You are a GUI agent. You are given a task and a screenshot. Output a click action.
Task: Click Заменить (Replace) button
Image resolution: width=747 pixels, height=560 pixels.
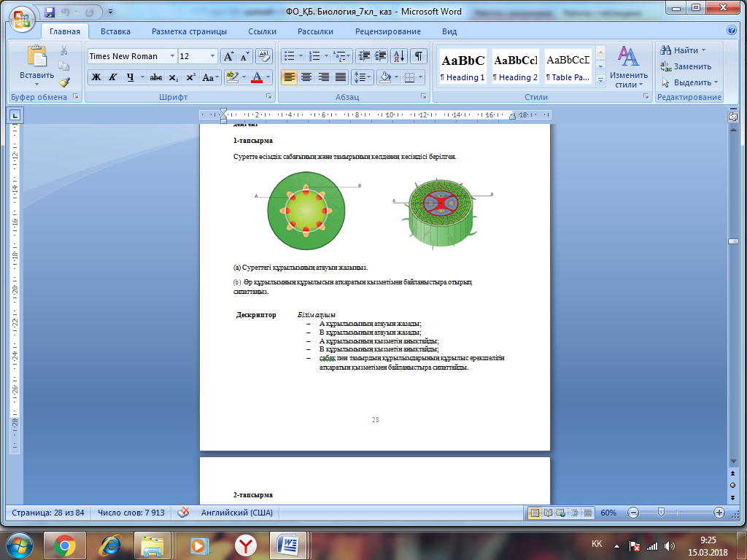click(x=686, y=66)
